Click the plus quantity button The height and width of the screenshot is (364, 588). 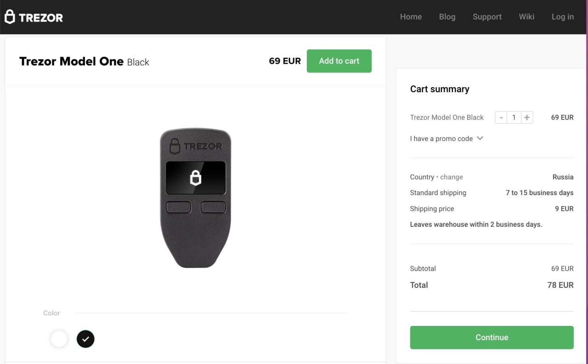527,118
